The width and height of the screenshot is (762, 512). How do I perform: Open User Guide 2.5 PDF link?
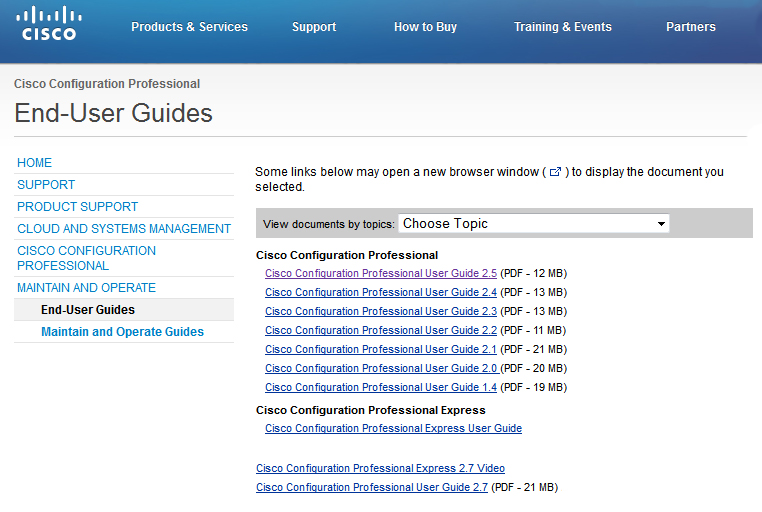[381, 273]
